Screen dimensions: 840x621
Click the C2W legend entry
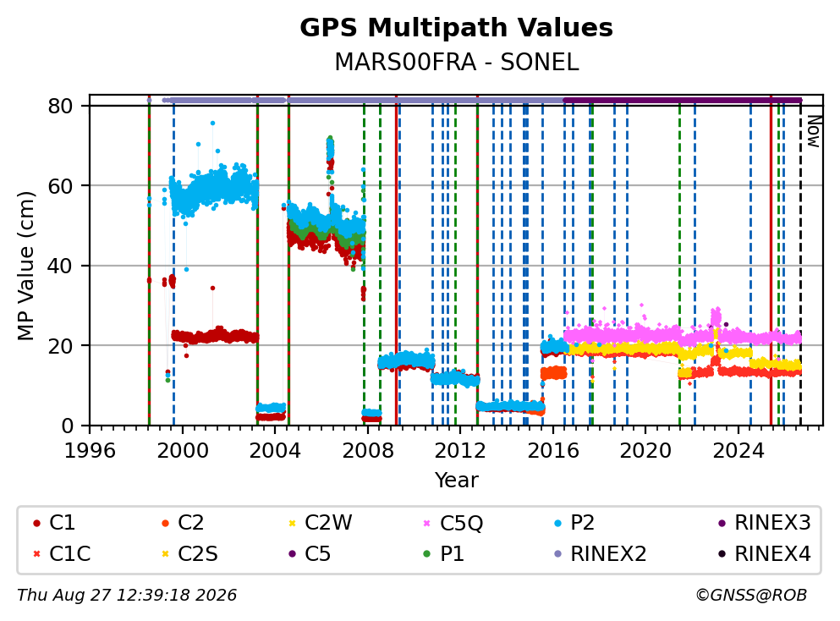pyautogui.click(x=321, y=522)
